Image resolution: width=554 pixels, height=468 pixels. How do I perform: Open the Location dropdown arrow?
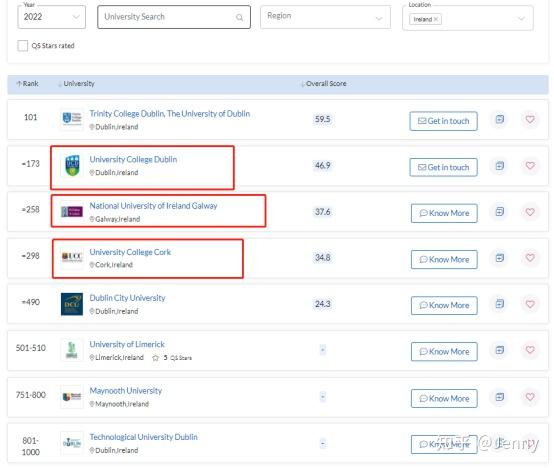[521, 19]
